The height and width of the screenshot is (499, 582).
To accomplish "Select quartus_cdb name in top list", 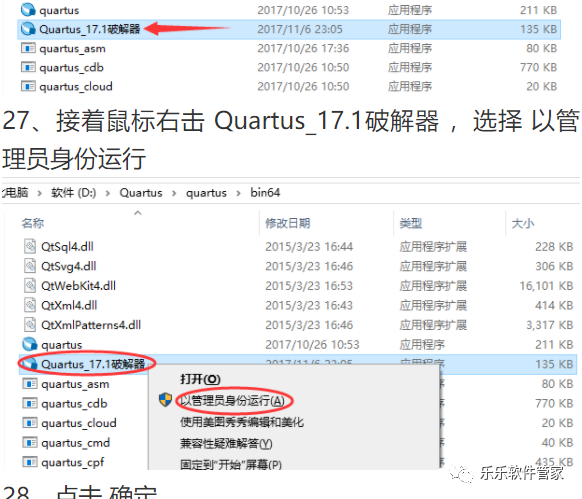I will tap(71, 68).
